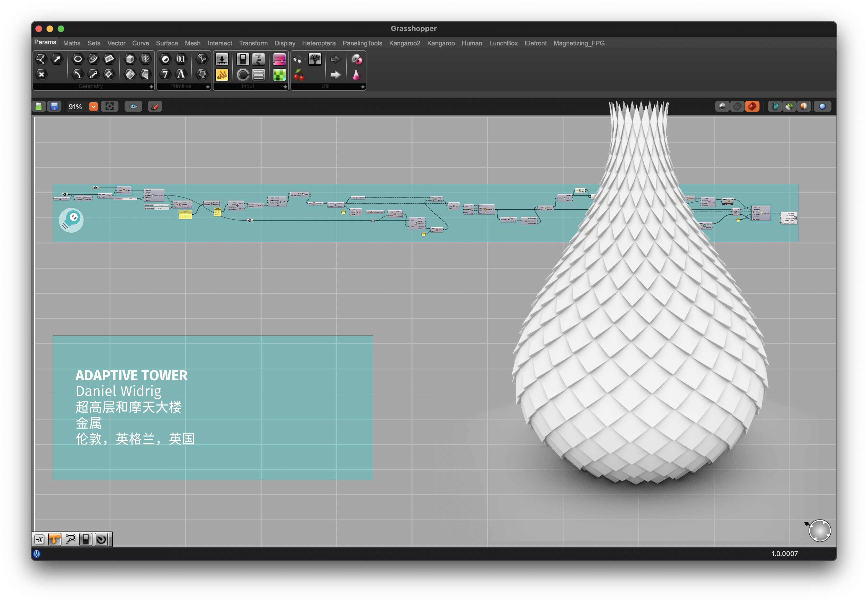The height and width of the screenshot is (602, 868).
Task: Expand the Geometry panel
Action: 151,87
